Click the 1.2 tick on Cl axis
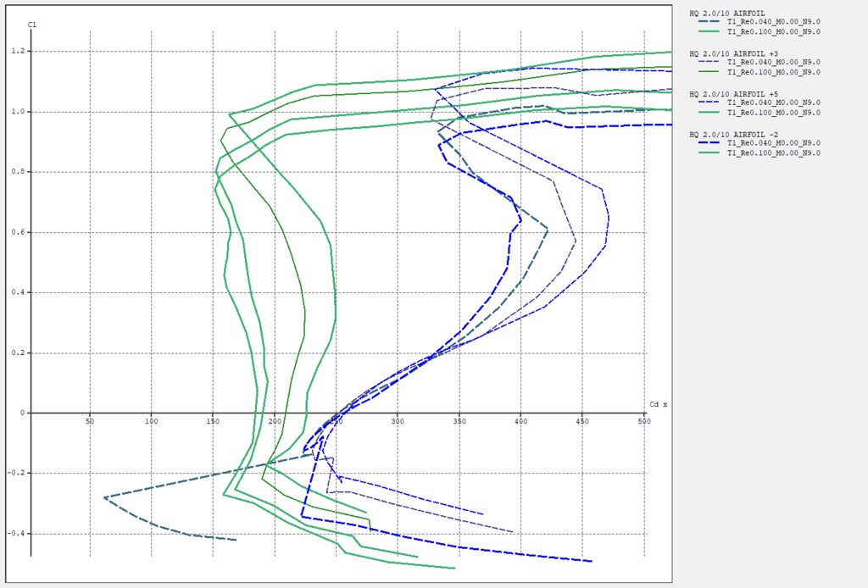This screenshot has height=588, width=868. (x=16, y=51)
